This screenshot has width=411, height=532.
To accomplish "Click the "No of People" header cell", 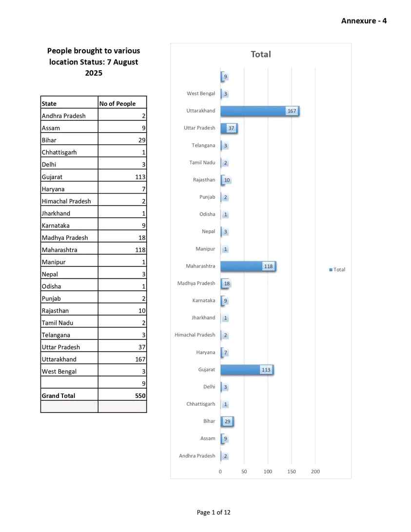I will click(121, 103).
